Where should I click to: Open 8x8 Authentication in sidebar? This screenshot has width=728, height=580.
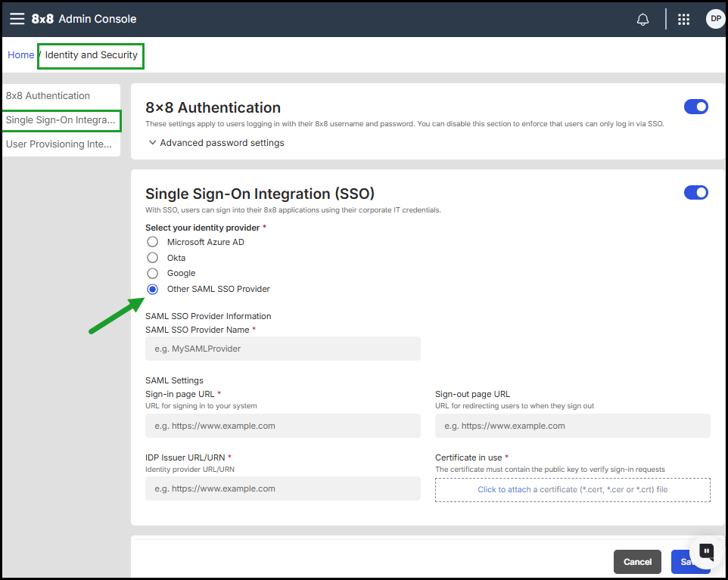click(x=48, y=96)
